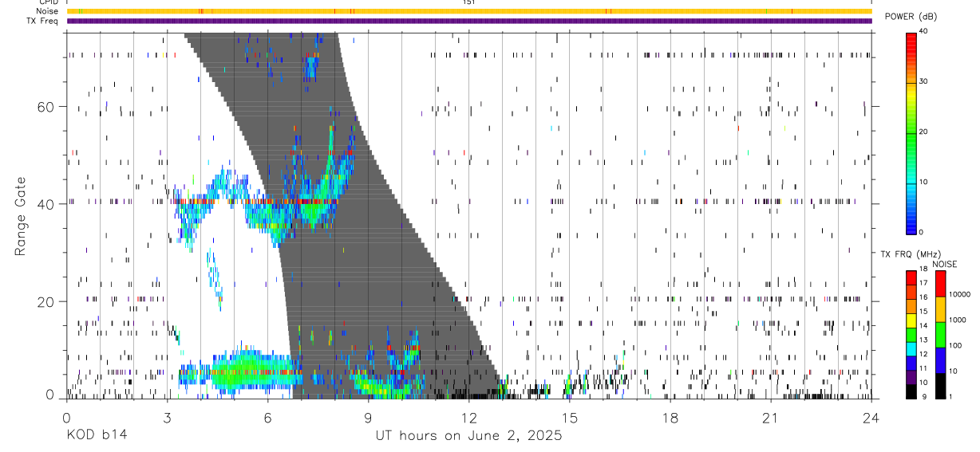The image size is (980, 452).
Task: Click the "1" tick on the NOISE scale
Action: click(x=952, y=396)
